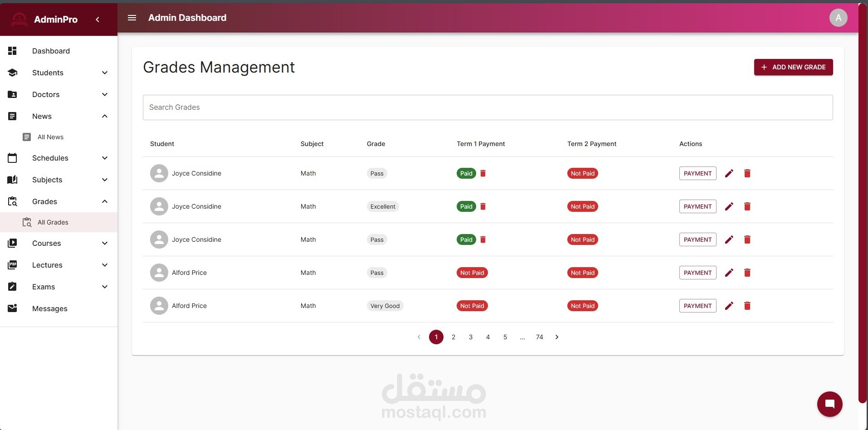Click the Messages envelope icon
This screenshot has width=868, height=430.
point(12,308)
